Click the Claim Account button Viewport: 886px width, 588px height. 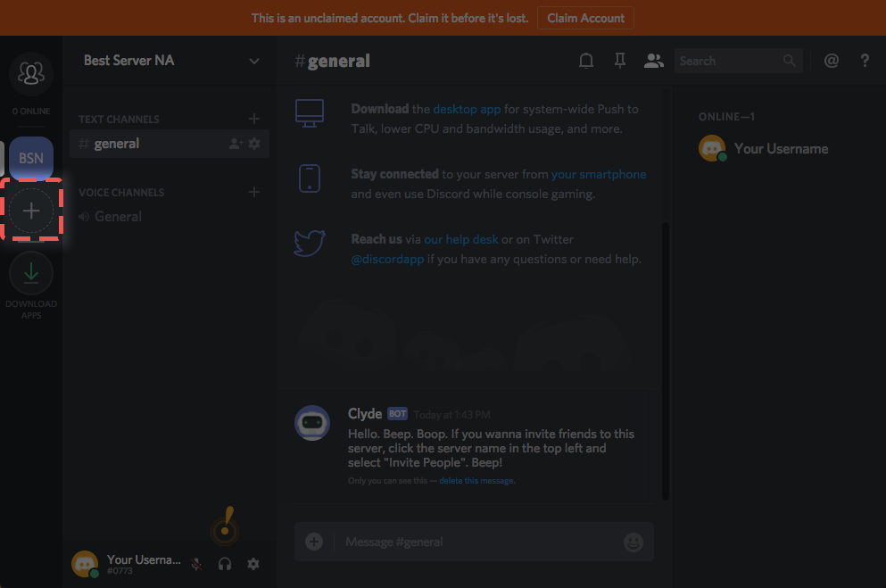[586, 18]
